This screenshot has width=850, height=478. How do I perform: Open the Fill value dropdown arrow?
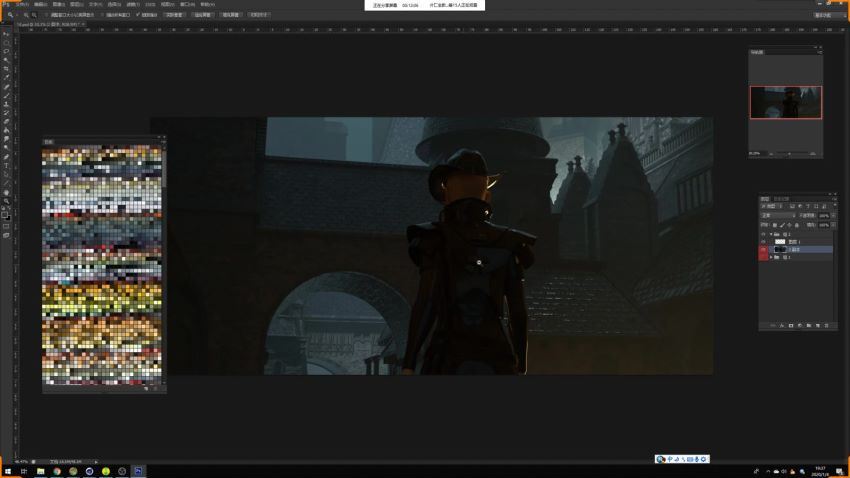point(833,225)
